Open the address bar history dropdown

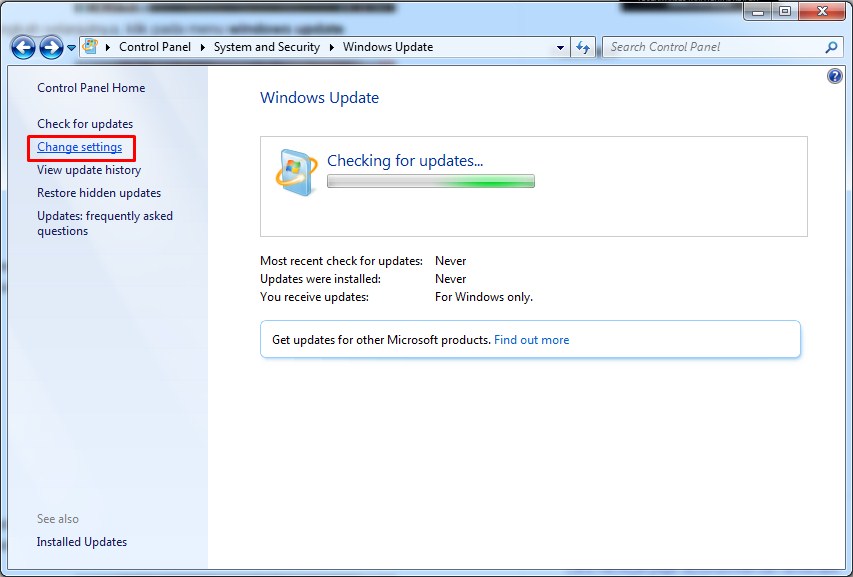coord(560,48)
